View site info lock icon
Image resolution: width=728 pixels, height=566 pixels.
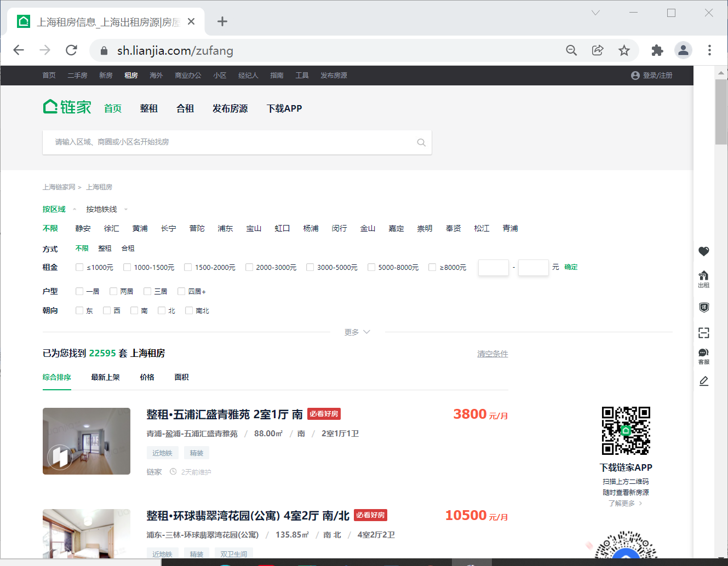104,50
